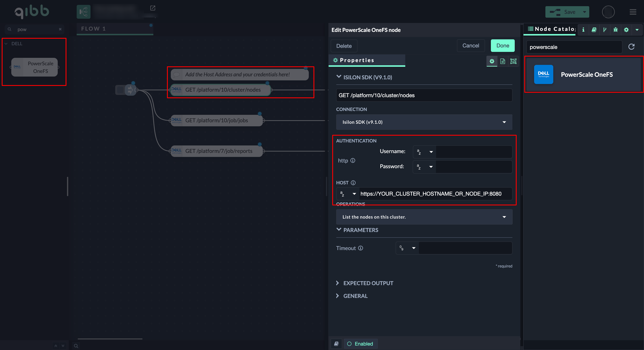Open the debug messages bug icon
644x350 pixels.
click(x=615, y=30)
